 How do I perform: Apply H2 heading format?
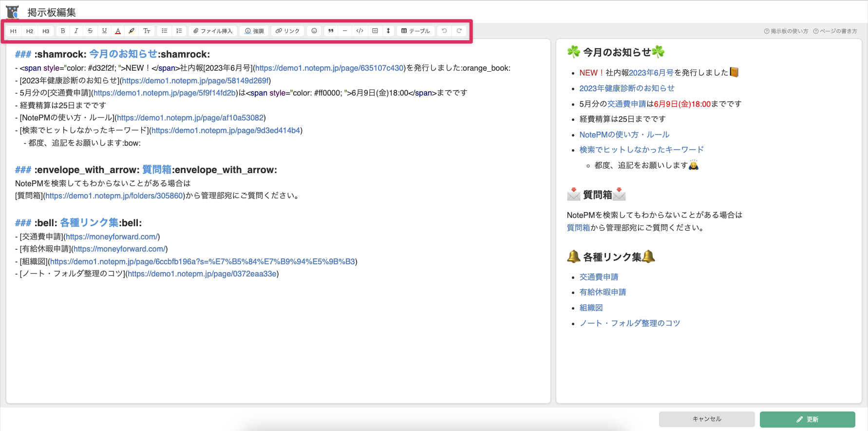click(30, 31)
